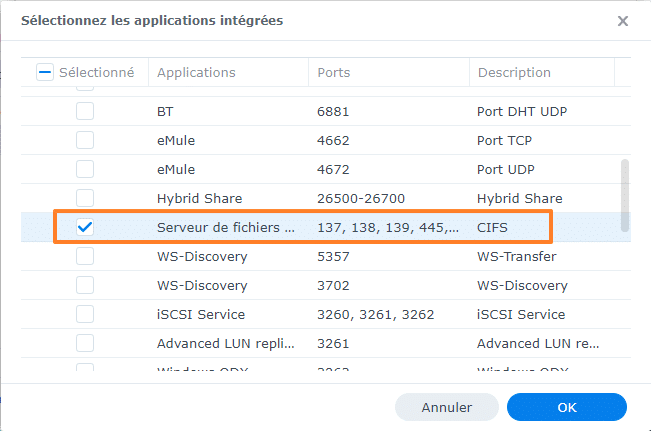
Task: Check the BT port 6881 checkbox
Action: click(85, 111)
